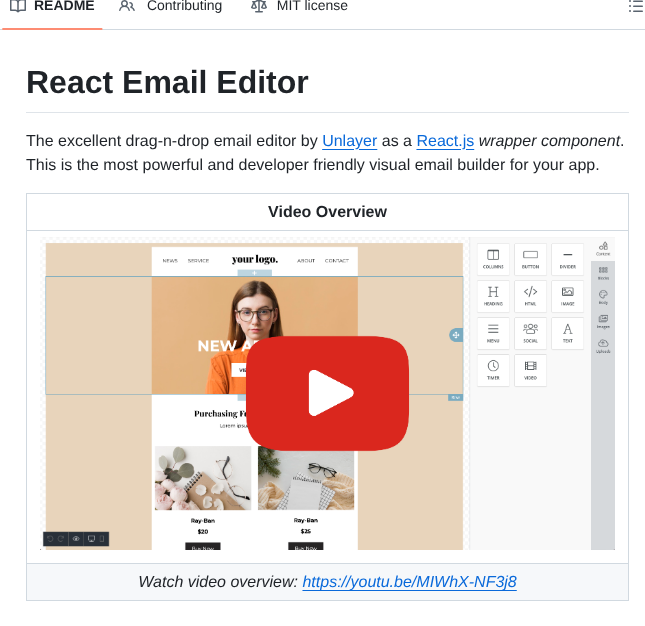Click the 'Video Overview' table header
Image resolution: width=645 pixels, height=626 pixels.
(x=327, y=212)
